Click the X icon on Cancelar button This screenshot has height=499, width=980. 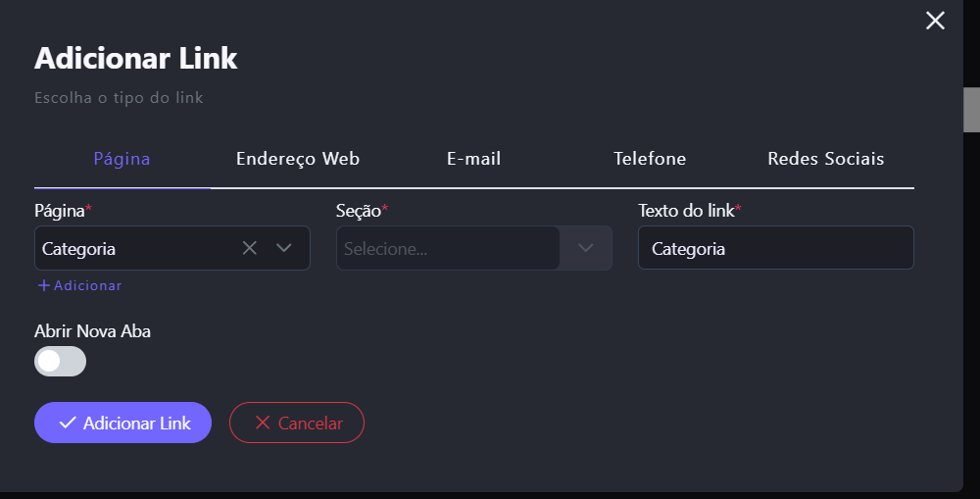coord(262,423)
